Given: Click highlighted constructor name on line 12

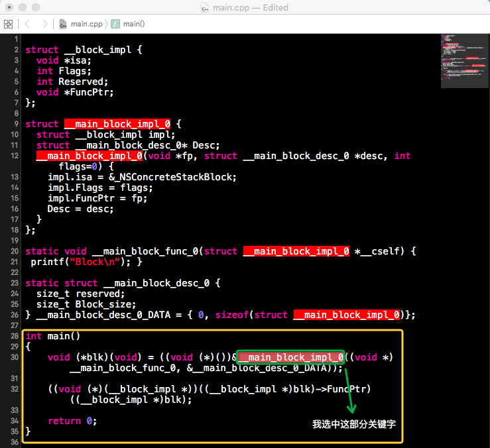Looking at the screenshot, I should tap(90, 156).
